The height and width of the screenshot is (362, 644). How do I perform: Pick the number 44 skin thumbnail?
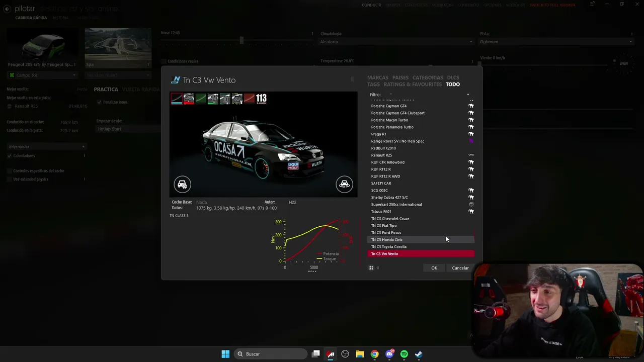(213, 99)
